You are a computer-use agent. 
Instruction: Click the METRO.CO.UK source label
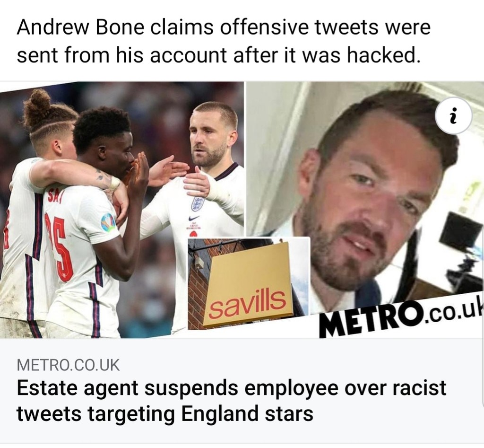[68, 365]
